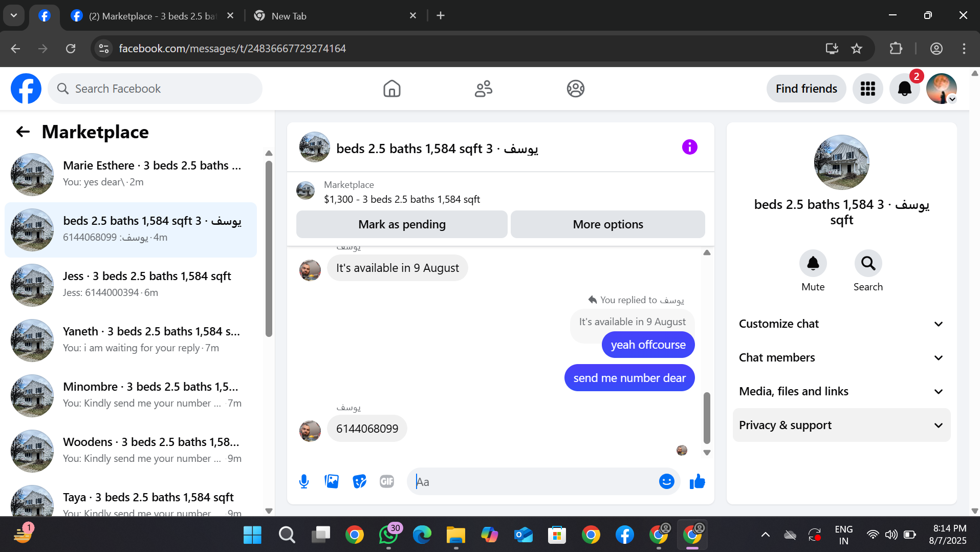Open Windows Start menu

[252, 535]
